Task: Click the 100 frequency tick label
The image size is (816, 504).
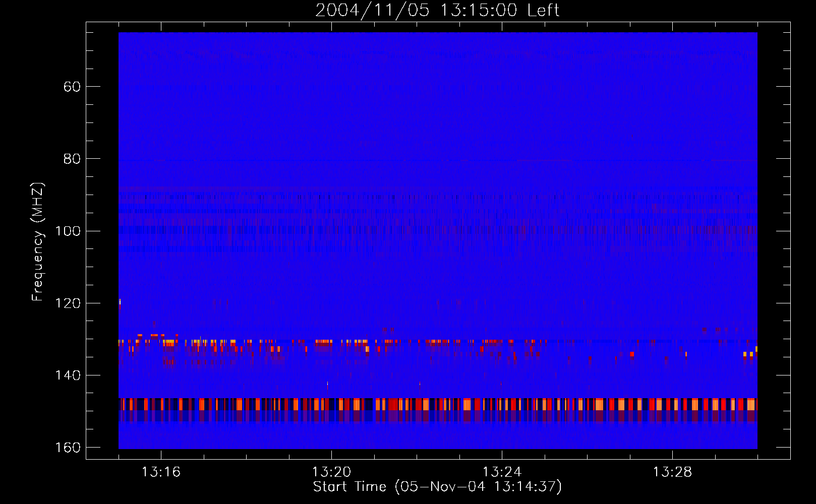Action: 68,231
